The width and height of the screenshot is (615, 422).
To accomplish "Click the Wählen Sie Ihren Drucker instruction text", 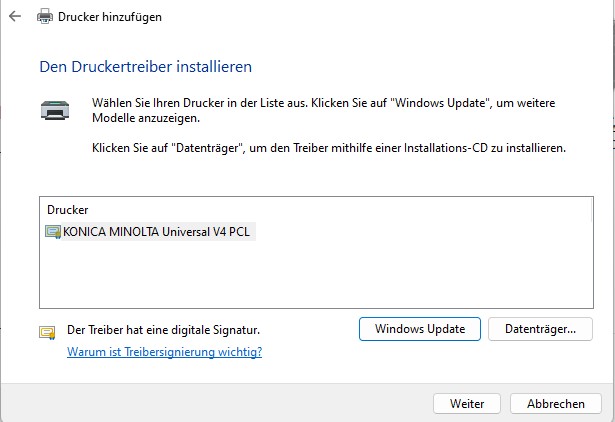I will coord(324,110).
